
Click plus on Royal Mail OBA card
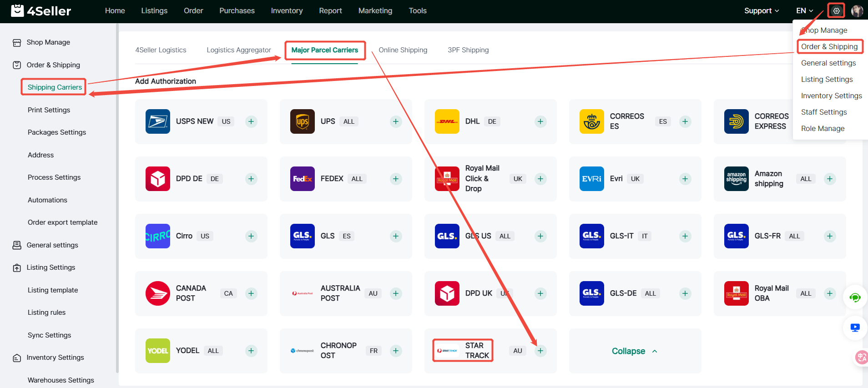(830, 293)
